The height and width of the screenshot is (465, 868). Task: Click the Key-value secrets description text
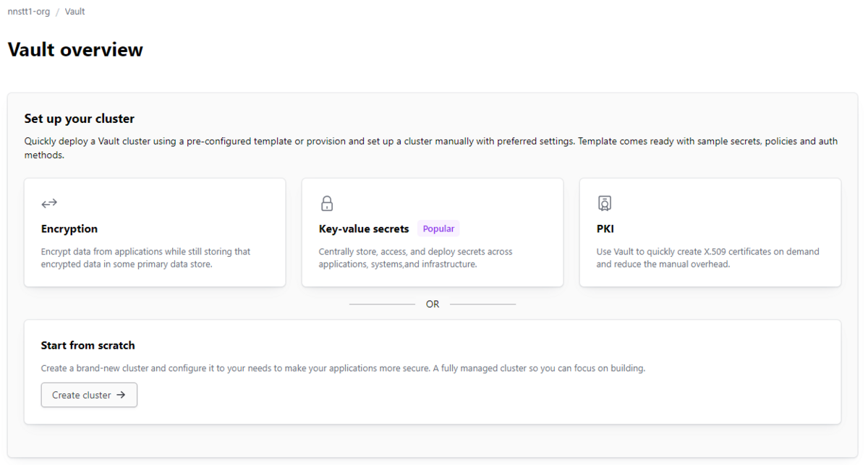pos(416,258)
